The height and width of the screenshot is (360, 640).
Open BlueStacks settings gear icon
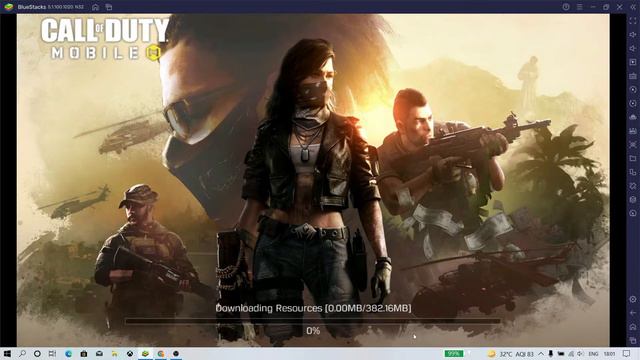pos(633,299)
